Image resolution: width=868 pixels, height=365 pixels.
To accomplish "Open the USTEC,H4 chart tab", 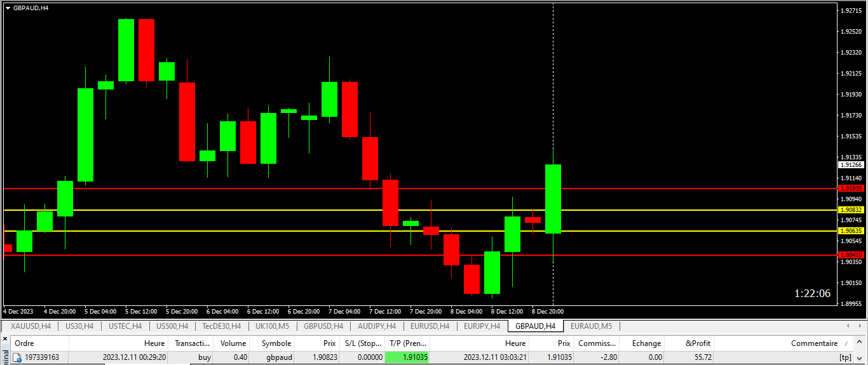I will (125, 326).
